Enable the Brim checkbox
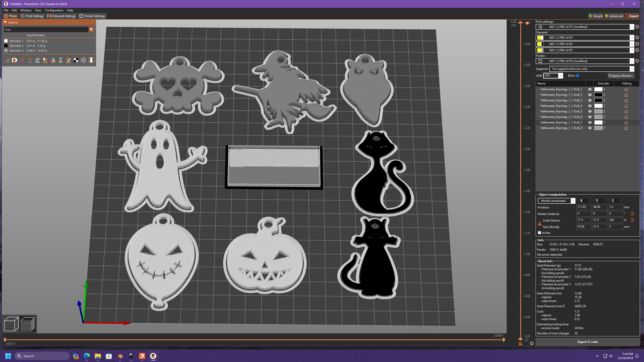 (578, 76)
